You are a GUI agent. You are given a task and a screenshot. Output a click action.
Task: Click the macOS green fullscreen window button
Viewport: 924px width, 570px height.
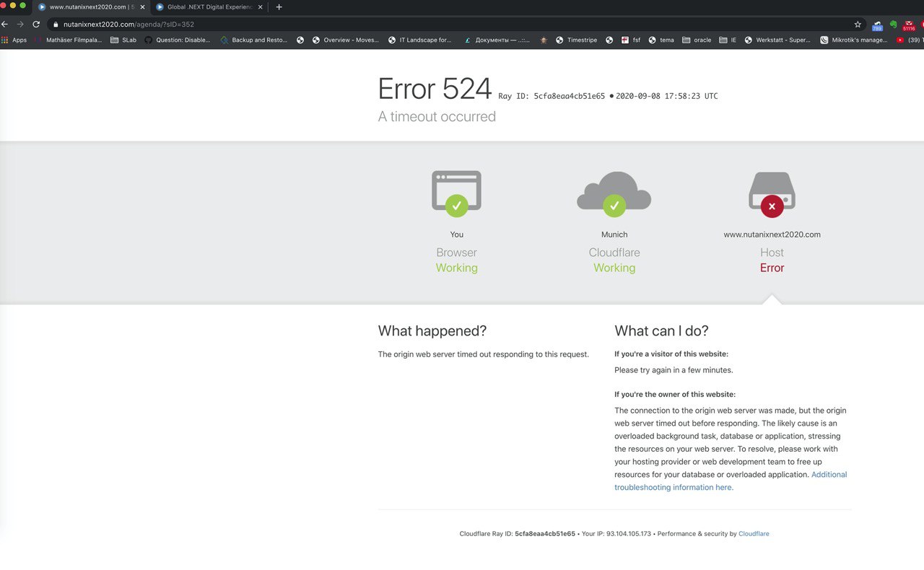[x=23, y=5]
